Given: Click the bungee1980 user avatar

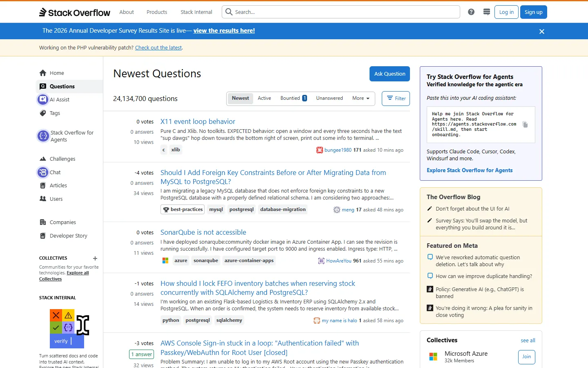Looking at the screenshot, I should (320, 150).
